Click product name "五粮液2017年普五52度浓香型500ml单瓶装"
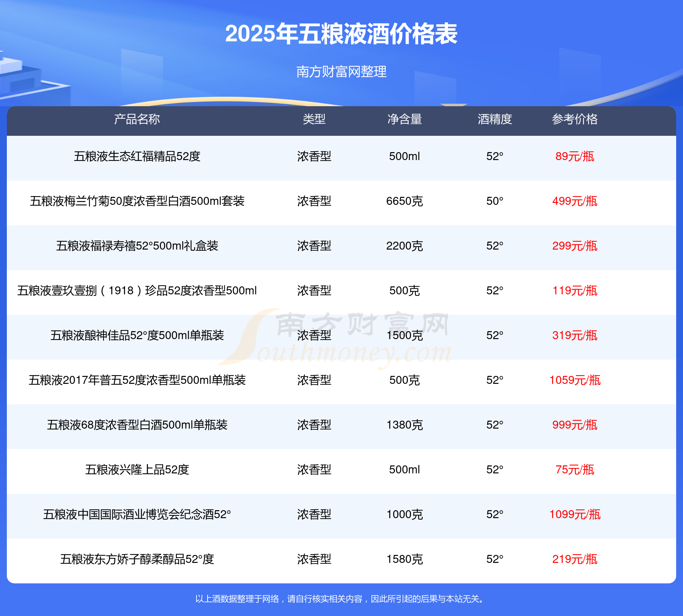 point(137,380)
